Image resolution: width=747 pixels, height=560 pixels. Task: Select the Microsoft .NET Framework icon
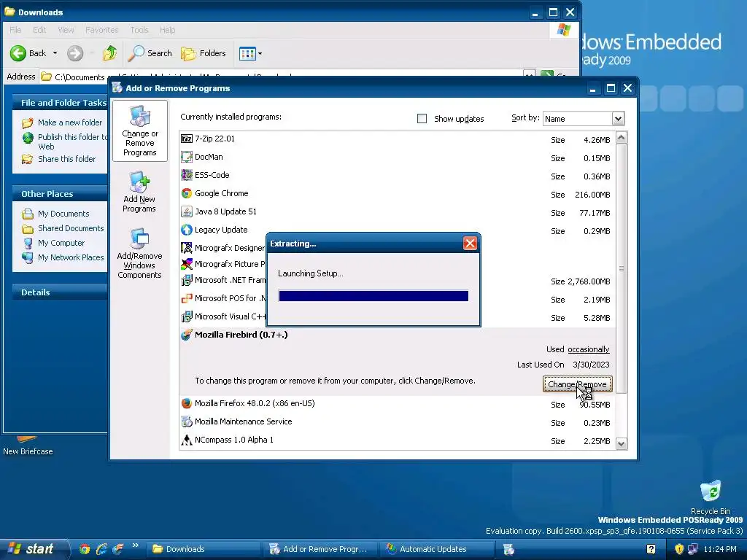(x=186, y=280)
